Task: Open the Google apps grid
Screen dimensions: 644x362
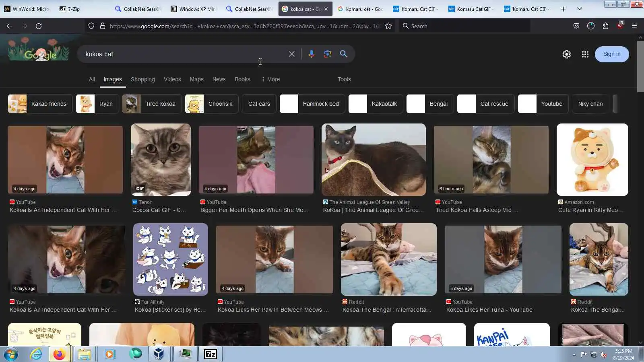Action: pos(585,54)
